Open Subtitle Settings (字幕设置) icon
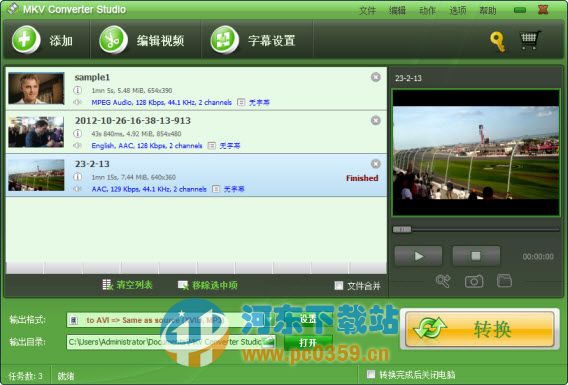The width and height of the screenshot is (568, 385). [x=224, y=39]
